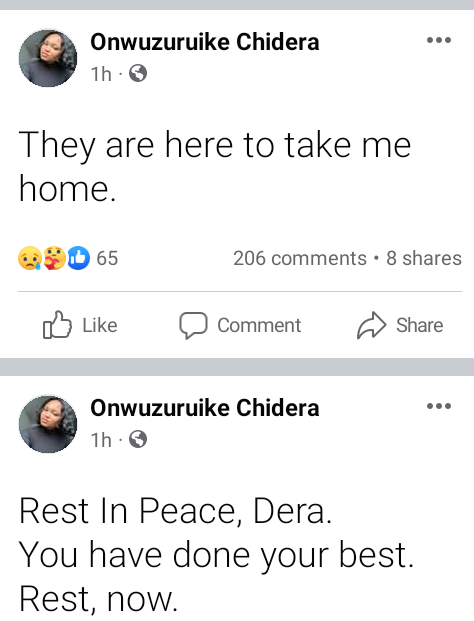
Task: Click the blue like reaction emoji
Action: (x=78, y=258)
